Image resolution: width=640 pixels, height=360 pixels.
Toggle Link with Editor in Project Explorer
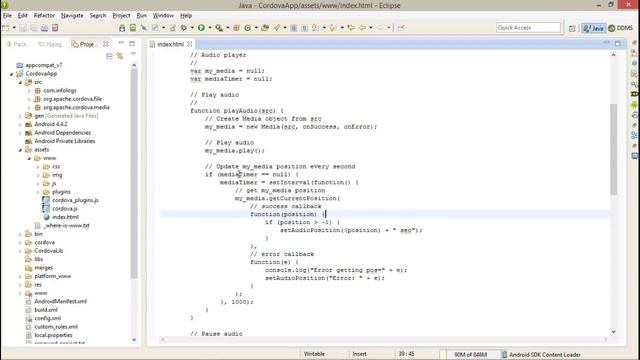tap(120, 56)
